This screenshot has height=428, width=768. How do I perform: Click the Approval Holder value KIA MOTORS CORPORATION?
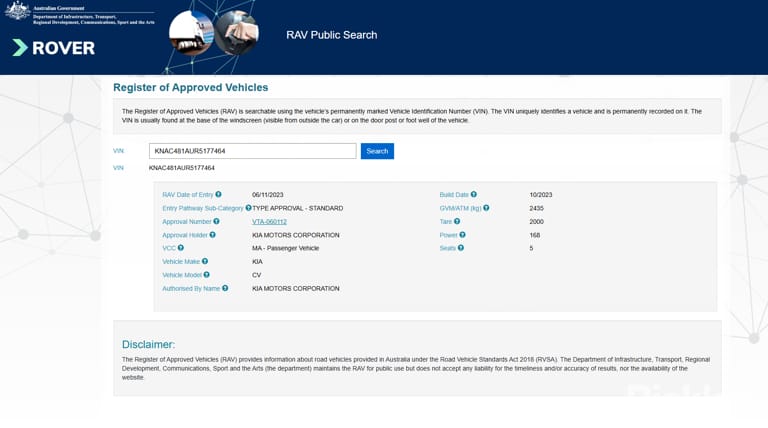[x=295, y=235]
